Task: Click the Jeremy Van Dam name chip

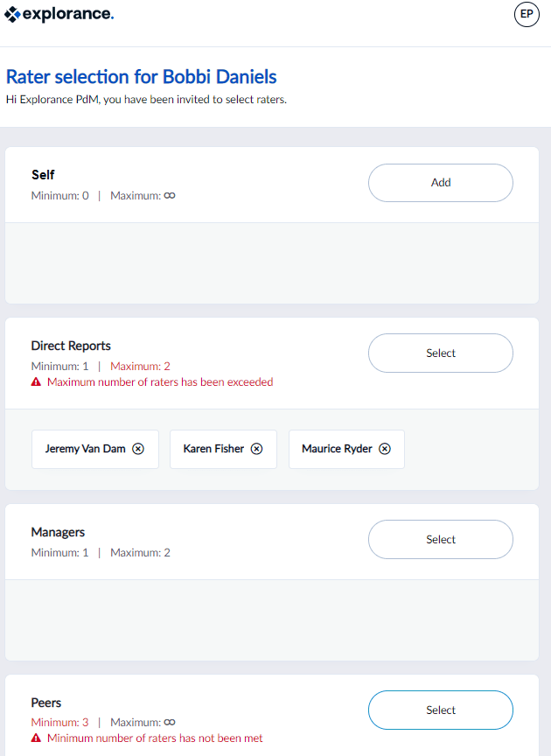Action: (x=95, y=449)
